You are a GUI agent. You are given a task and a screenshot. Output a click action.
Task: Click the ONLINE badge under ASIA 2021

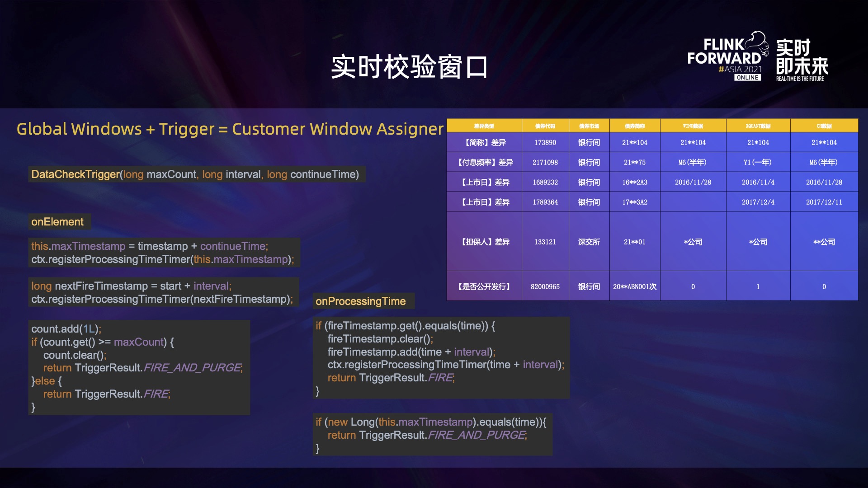pos(747,78)
